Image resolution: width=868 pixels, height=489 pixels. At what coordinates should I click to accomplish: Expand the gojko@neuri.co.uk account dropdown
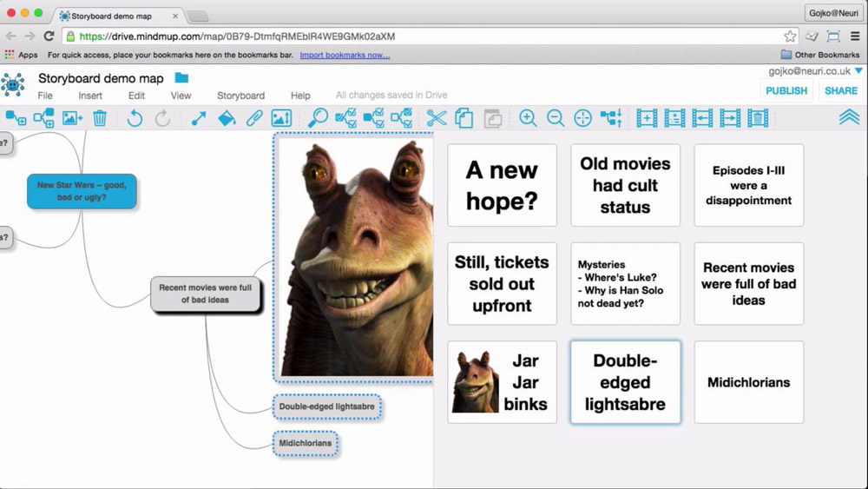click(858, 71)
